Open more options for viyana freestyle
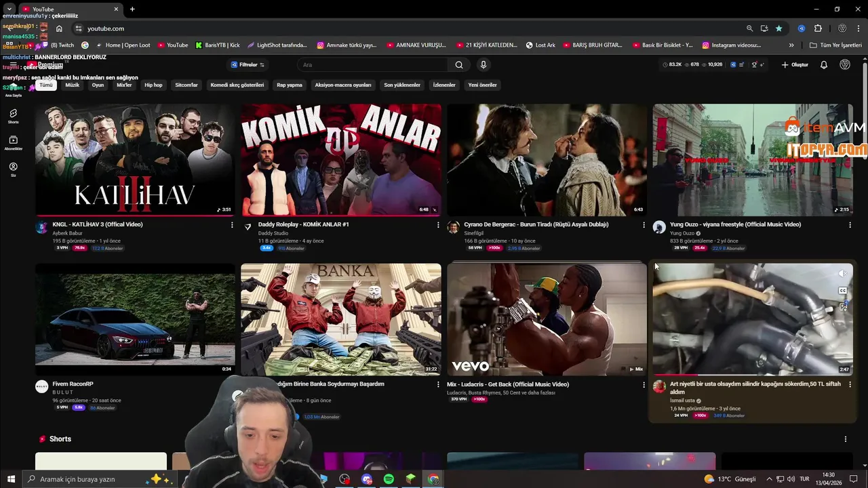The height and width of the screenshot is (488, 868). click(850, 225)
